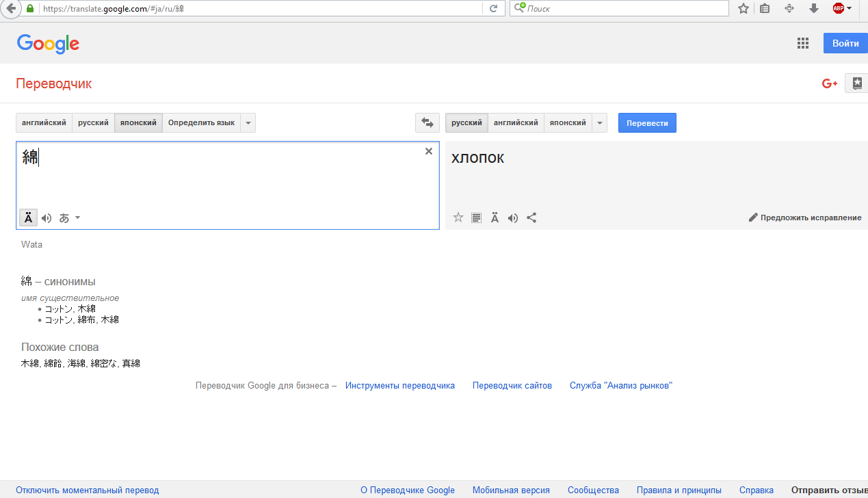Screen dimensions: 868x498
Task: Click related word 綿飴
Action: coord(53,364)
